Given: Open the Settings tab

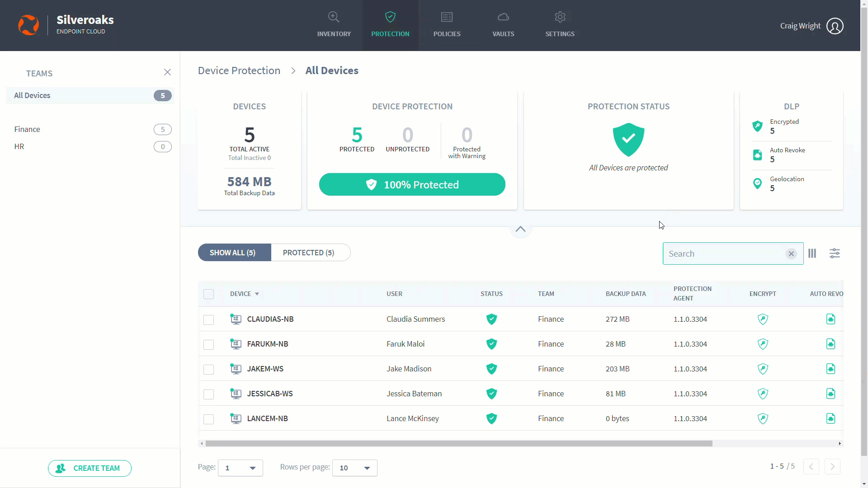Looking at the screenshot, I should pos(560,25).
